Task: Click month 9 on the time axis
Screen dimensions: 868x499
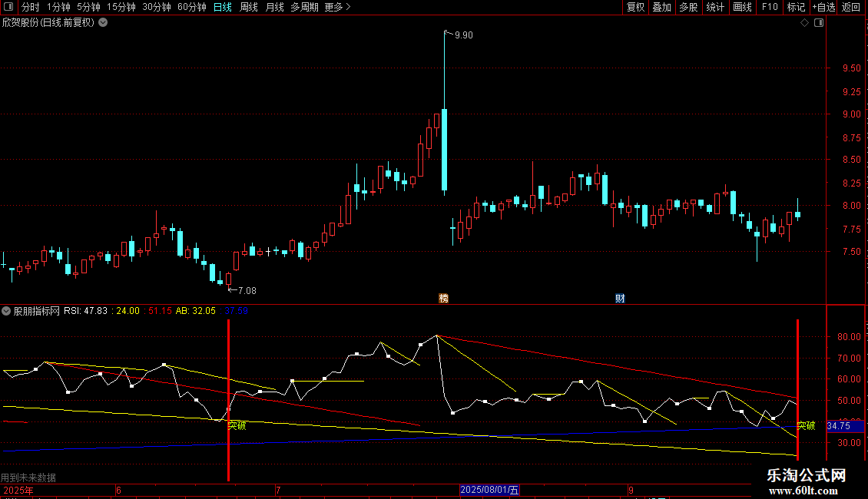Action: pos(631,490)
